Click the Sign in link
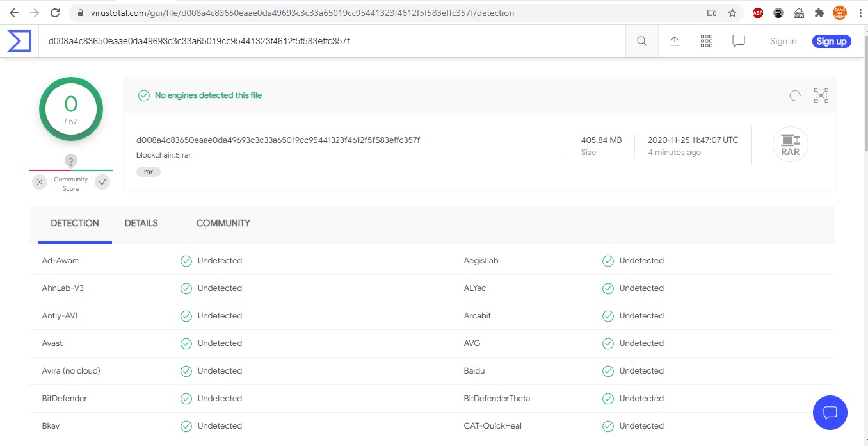The width and height of the screenshot is (868, 446). point(784,41)
